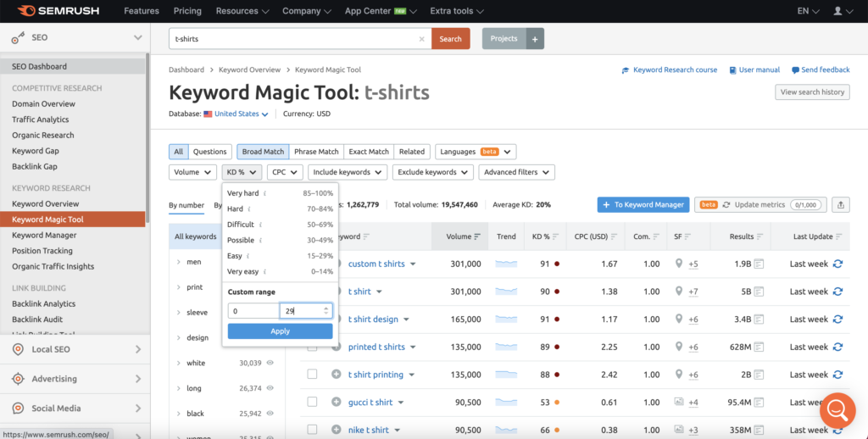Apply the custom KD range

(280, 331)
